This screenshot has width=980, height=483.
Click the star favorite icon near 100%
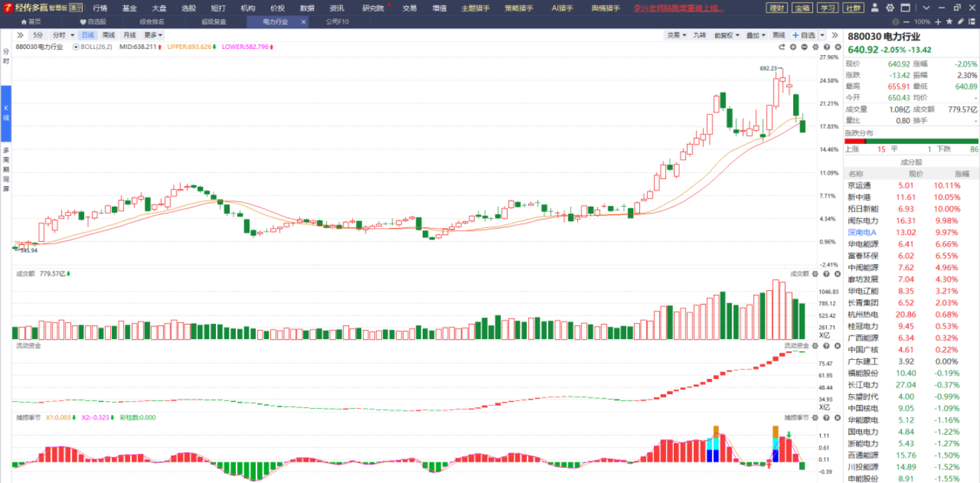click(x=950, y=22)
